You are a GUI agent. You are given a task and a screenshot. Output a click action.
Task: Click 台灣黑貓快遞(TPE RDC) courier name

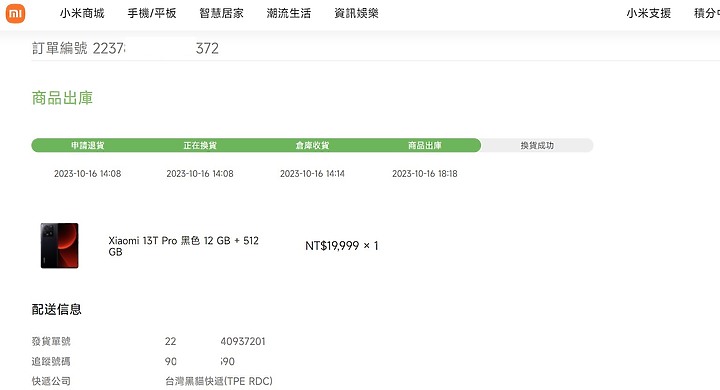point(219,381)
